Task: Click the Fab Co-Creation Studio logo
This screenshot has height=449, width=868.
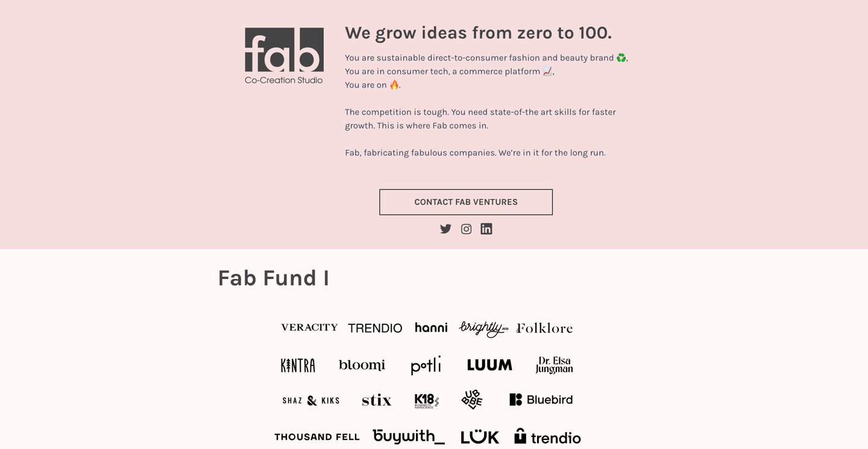Action: click(283, 55)
